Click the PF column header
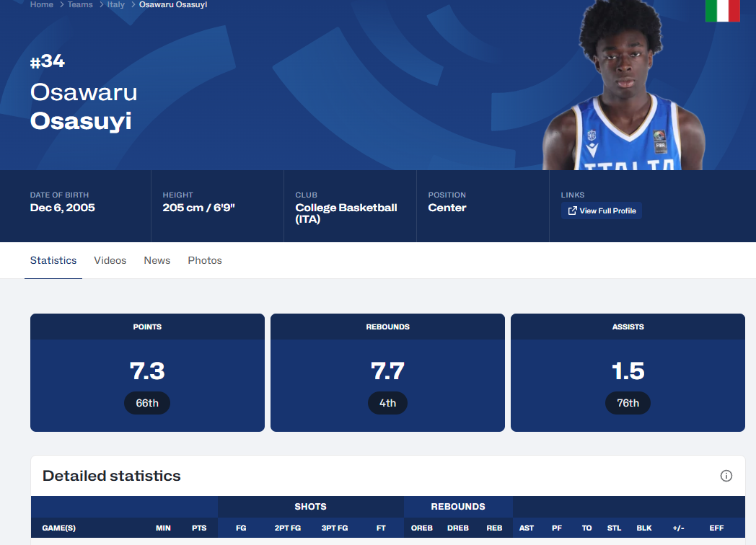Viewport: 756px width, 545px height. 557,528
